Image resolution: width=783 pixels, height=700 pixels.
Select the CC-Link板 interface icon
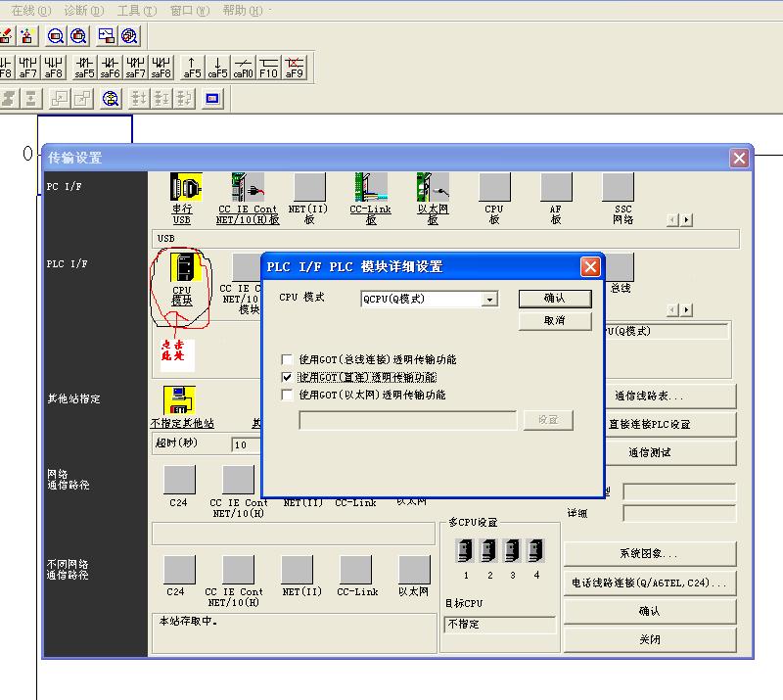tap(371, 187)
